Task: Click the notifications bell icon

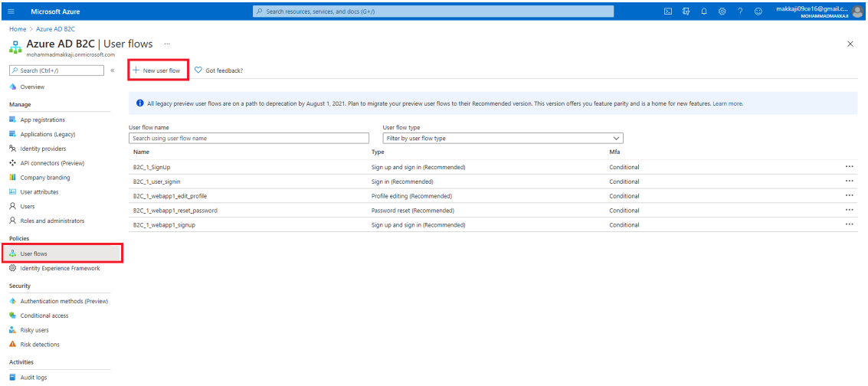Action: (704, 11)
